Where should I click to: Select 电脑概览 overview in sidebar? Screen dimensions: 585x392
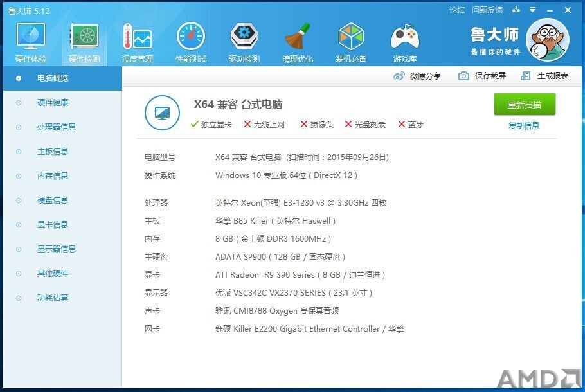63,78
